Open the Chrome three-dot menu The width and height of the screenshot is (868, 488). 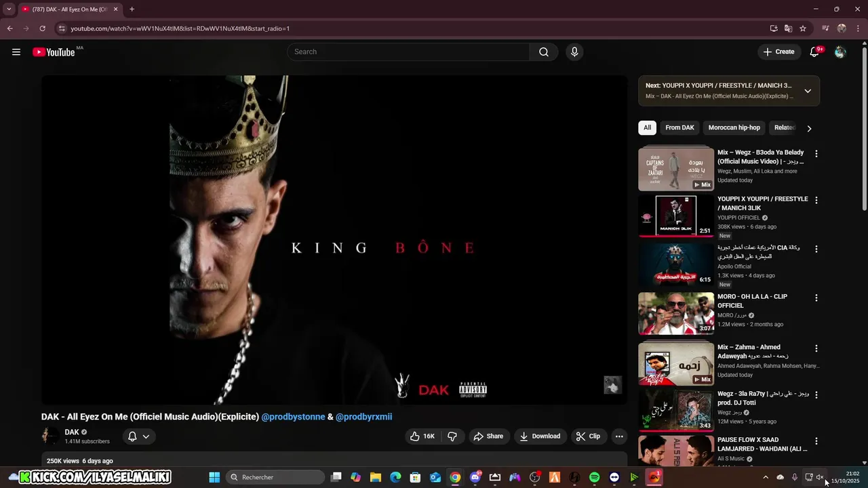coord(858,28)
